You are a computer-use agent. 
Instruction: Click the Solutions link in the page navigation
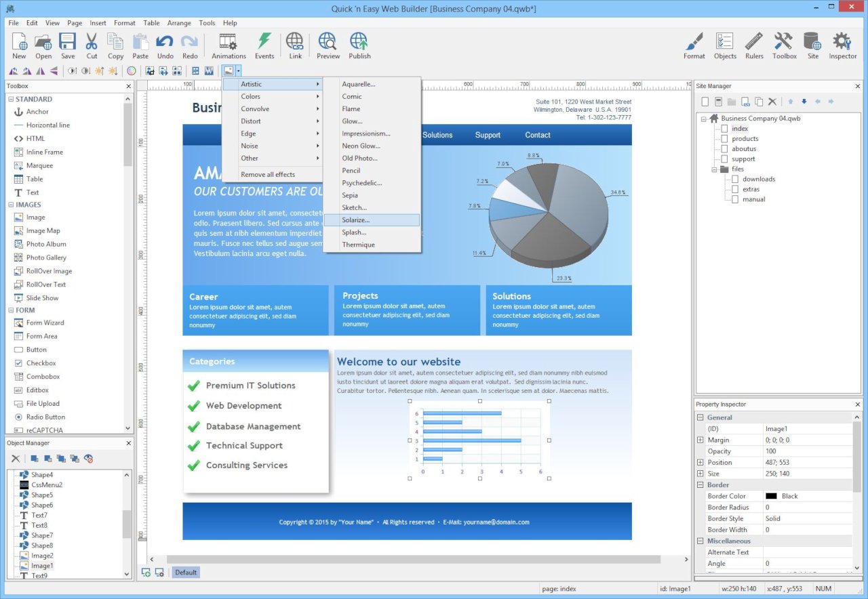coord(437,135)
